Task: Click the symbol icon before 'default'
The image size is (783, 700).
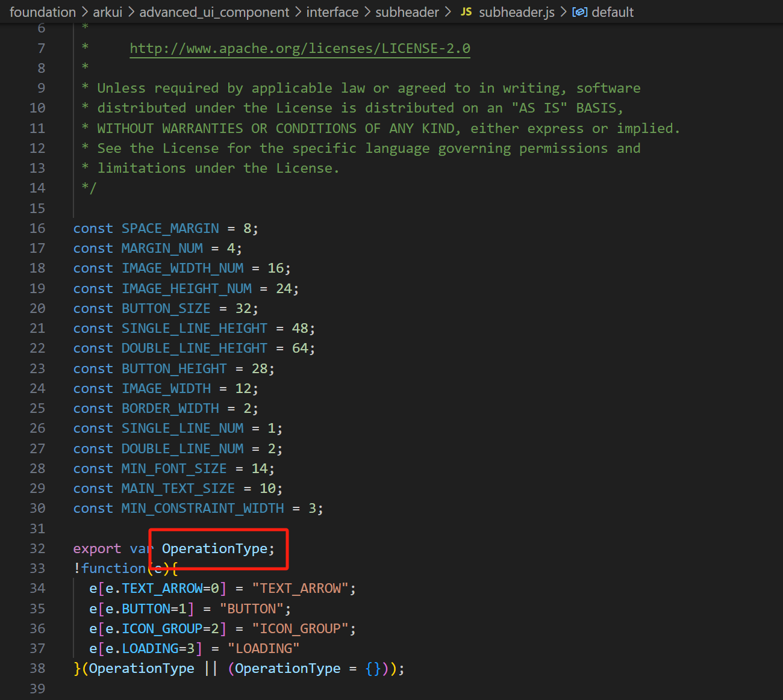Action: click(579, 12)
